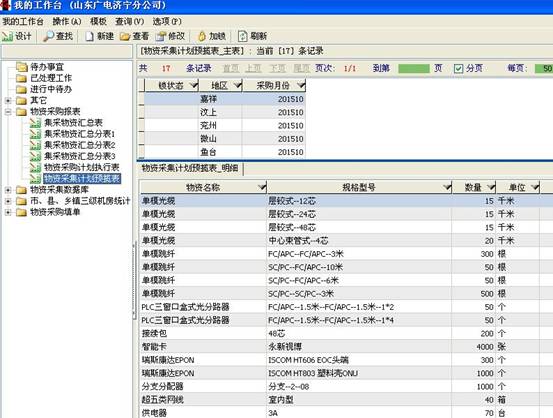Lock the record with 加锁 icon
The height and width of the screenshot is (418, 553).
click(x=202, y=36)
